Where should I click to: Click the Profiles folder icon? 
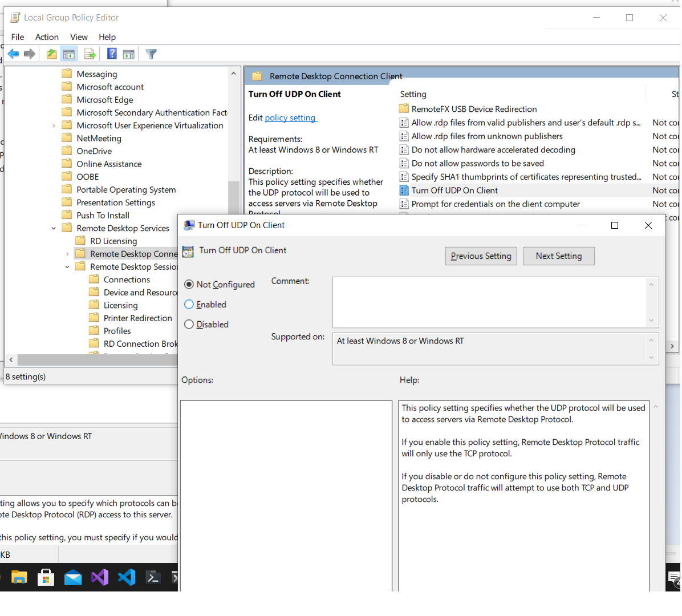click(94, 331)
